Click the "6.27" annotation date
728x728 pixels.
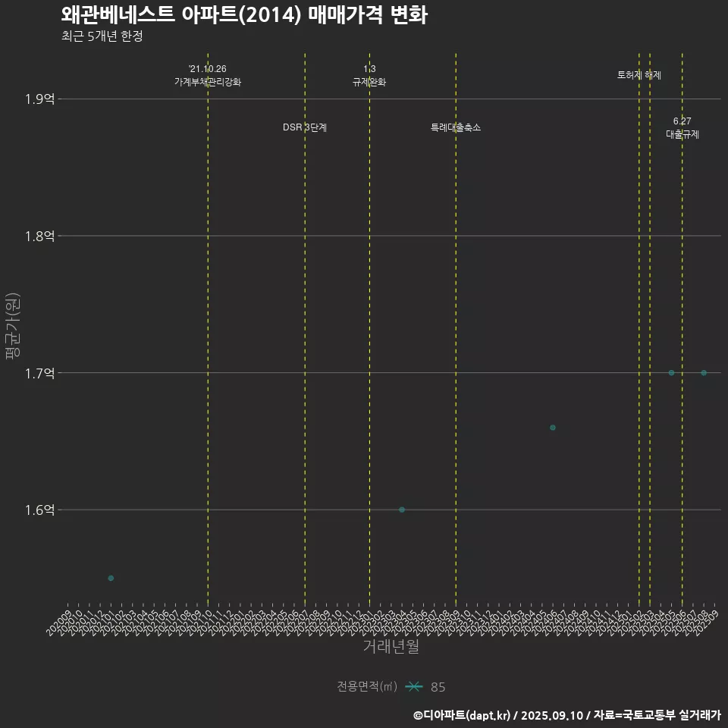pos(682,121)
